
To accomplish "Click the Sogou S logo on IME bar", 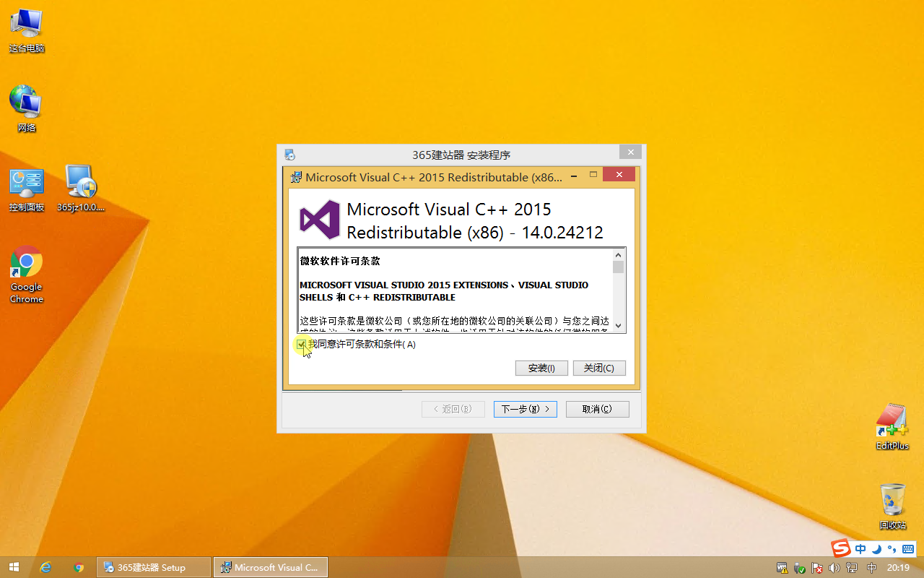I will pyautogui.click(x=841, y=548).
